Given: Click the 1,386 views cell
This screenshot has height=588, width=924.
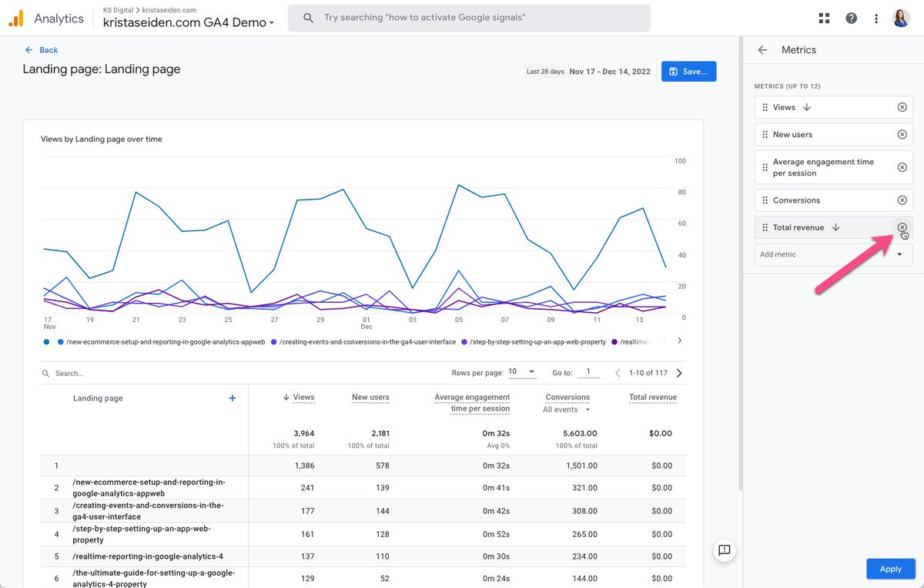Looking at the screenshot, I should point(304,465).
